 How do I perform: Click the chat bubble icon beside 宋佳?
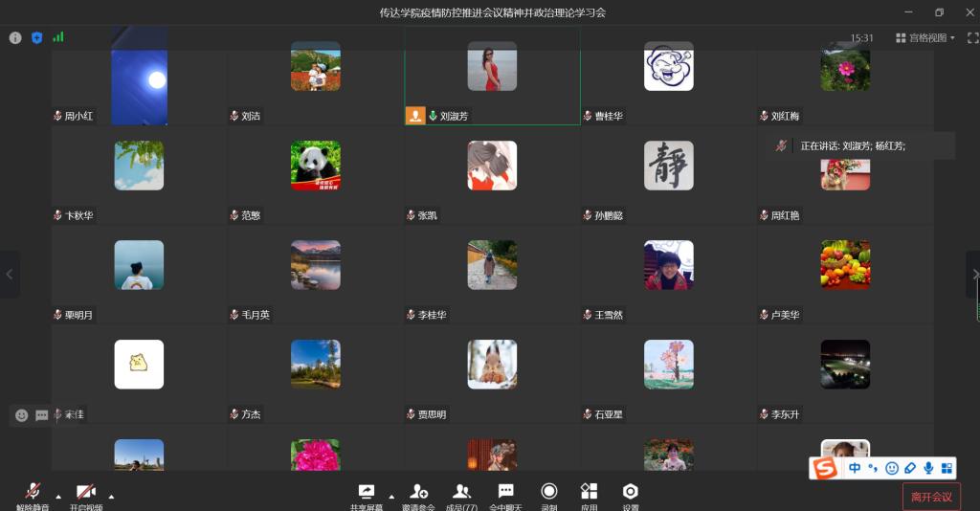(42, 415)
